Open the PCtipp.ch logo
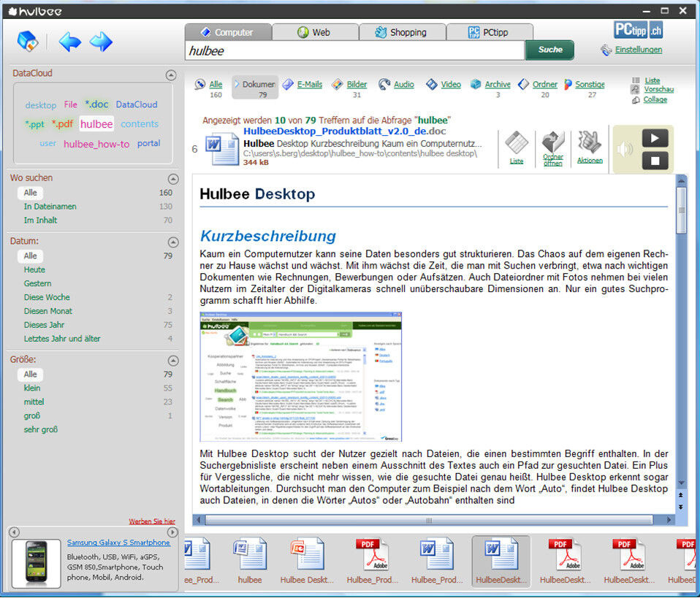Viewport: 700px width, 598px height. point(638,30)
